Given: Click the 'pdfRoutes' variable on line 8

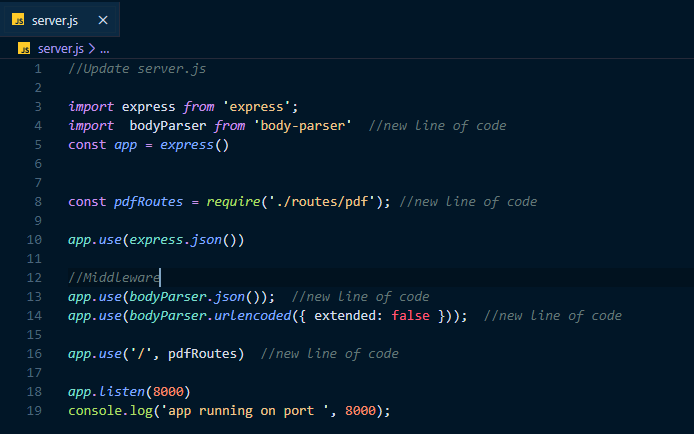Looking at the screenshot, I should pyautogui.click(x=148, y=202).
